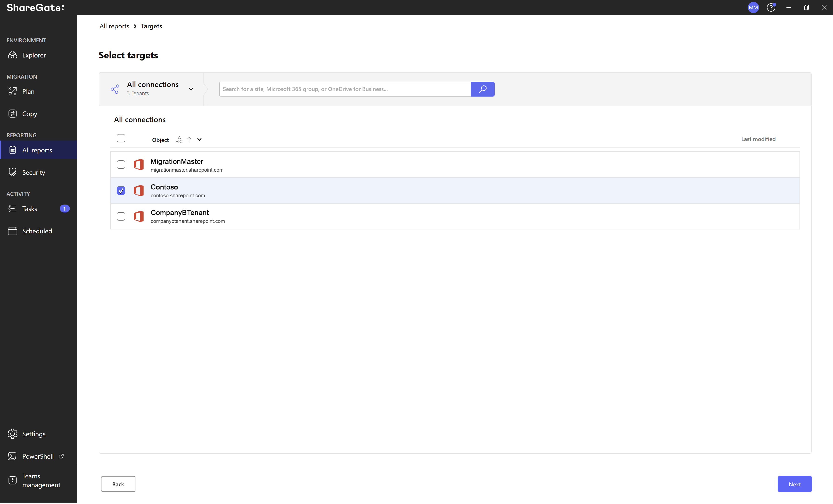Open Teams management in the sidebar

coord(39,480)
